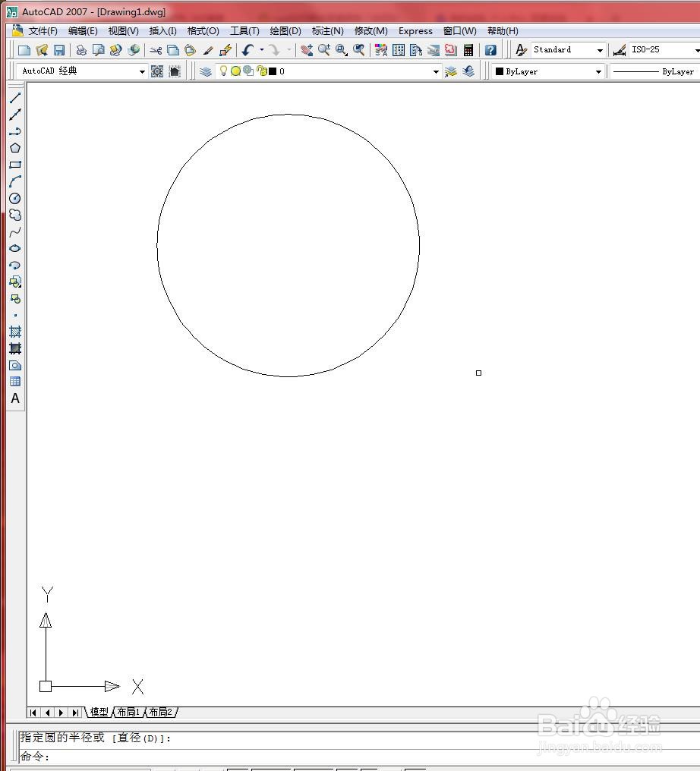700x771 pixels.
Task: Activate the Zoom Realtime tool
Action: tap(323, 49)
